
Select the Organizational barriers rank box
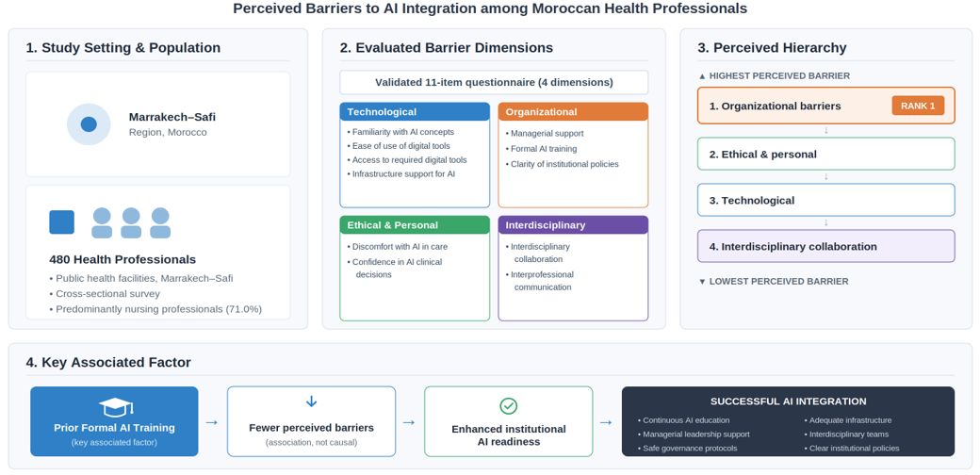coord(826,106)
